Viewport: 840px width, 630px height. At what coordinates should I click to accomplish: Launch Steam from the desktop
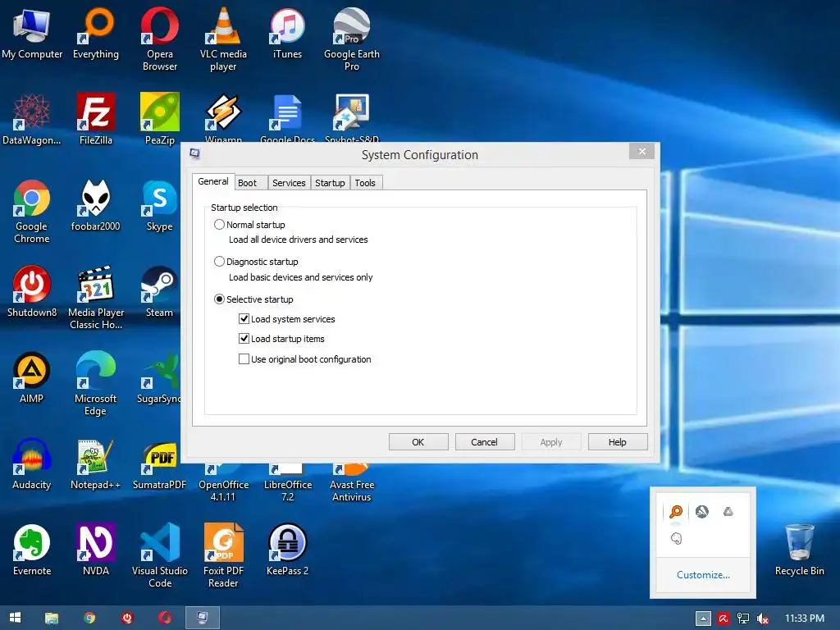pyautogui.click(x=160, y=291)
